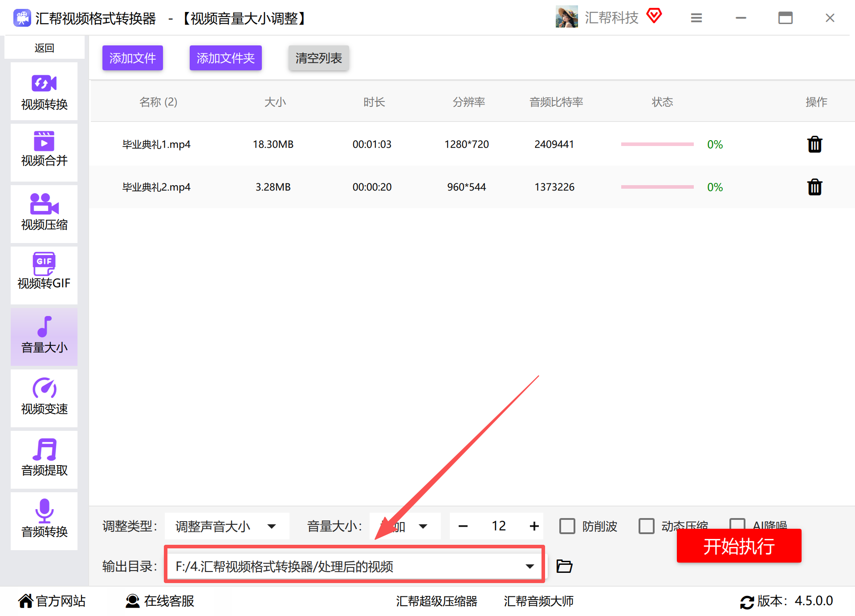Click the 00:01:03 duration cell
Screen dimensions: 855x616
(372, 144)
